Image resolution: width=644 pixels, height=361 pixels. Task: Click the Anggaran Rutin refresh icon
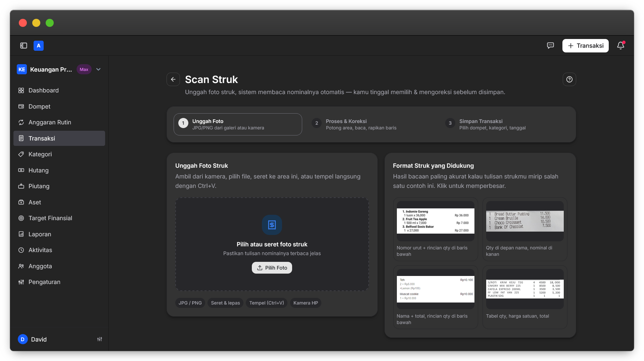(21, 122)
